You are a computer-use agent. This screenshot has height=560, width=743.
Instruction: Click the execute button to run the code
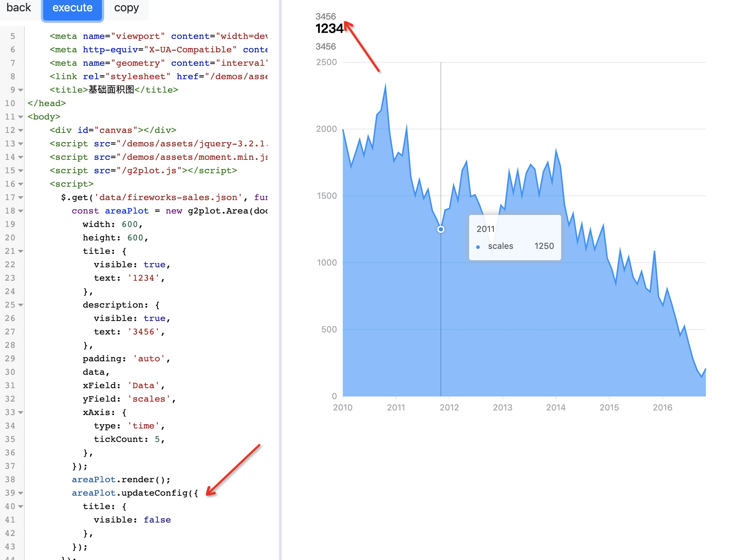pyautogui.click(x=72, y=7)
